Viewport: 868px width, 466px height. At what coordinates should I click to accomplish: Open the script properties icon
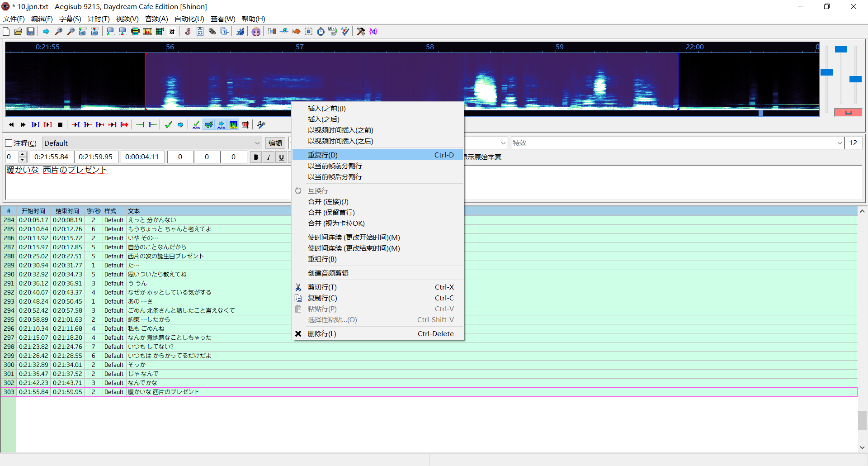pyautogui.click(x=200, y=31)
